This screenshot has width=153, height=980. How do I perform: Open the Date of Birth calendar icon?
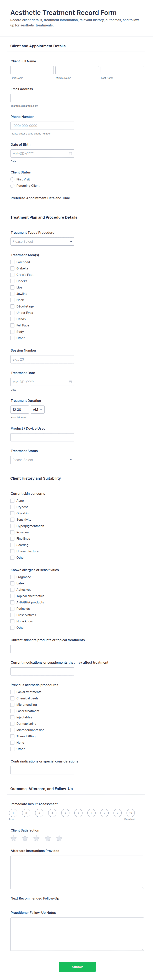click(x=70, y=154)
